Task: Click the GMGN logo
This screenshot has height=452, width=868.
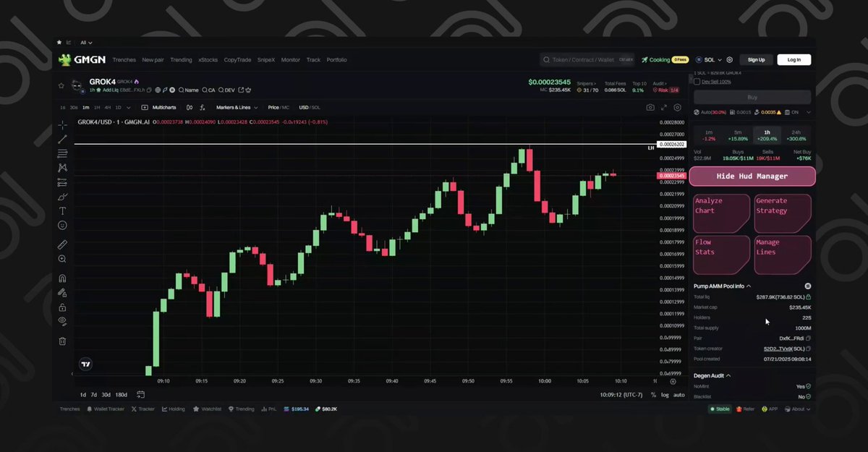Action: (x=83, y=60)
